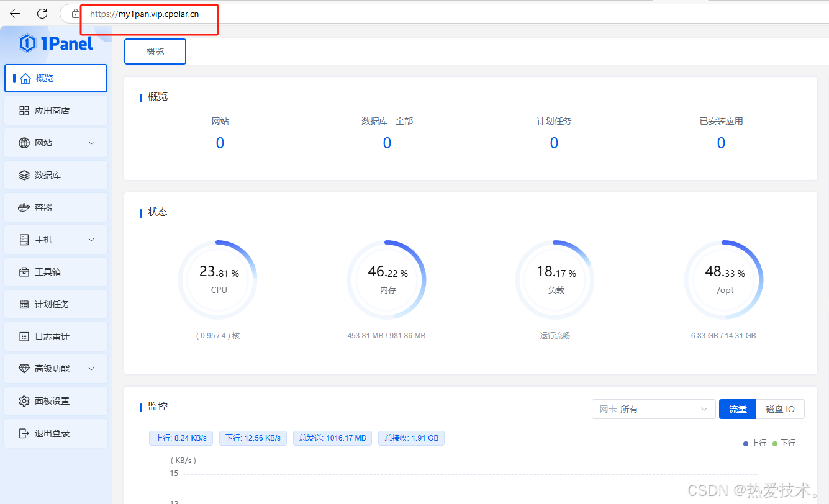Image resolution: width=829 pixels, height=504 pixels.
Task: Click the database layers icon
Action: 24,175
